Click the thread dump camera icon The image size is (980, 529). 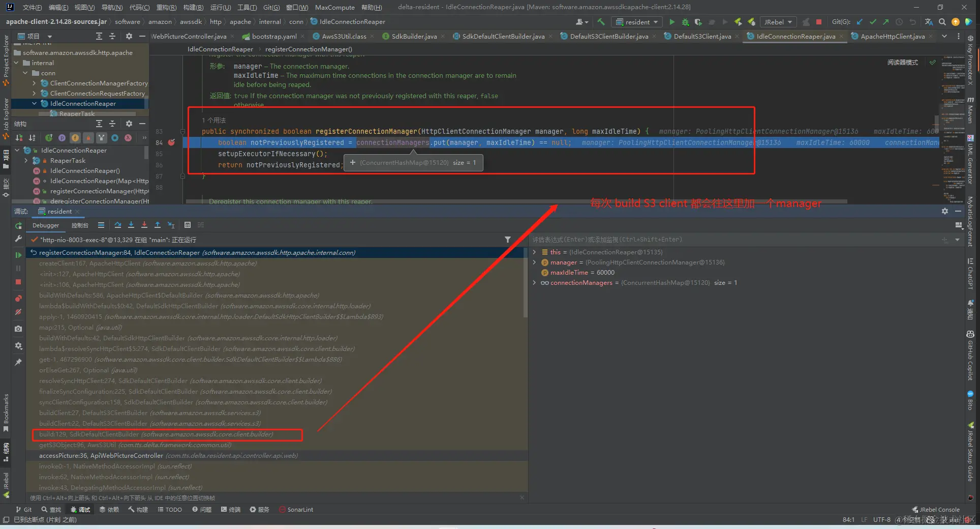[18, 329]
